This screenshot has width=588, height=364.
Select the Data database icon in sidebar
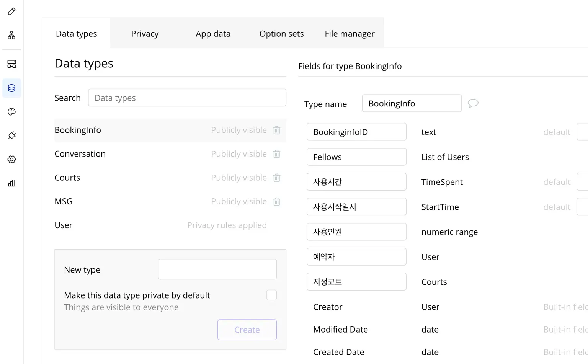coord(12,88)
